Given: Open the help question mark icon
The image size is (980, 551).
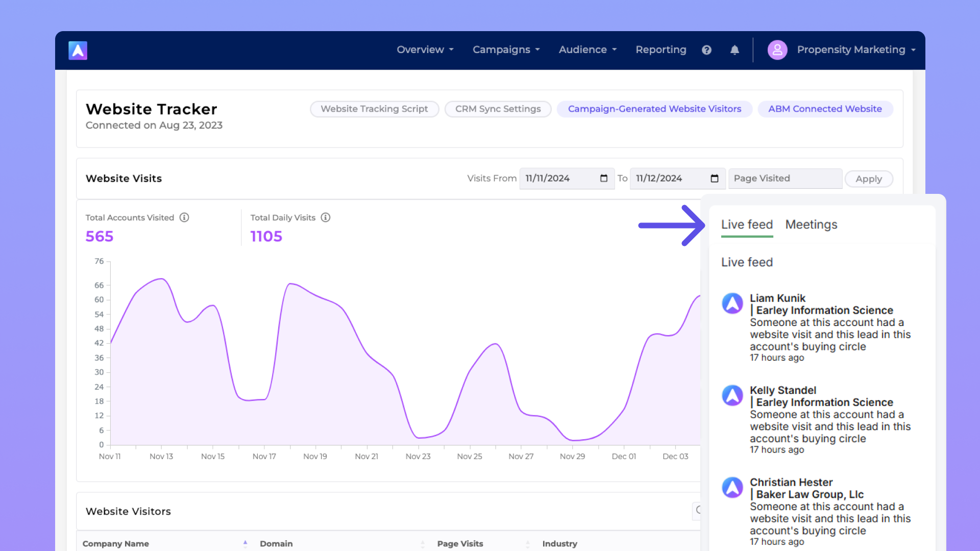Looking at the screenshot, I should 706,50.
